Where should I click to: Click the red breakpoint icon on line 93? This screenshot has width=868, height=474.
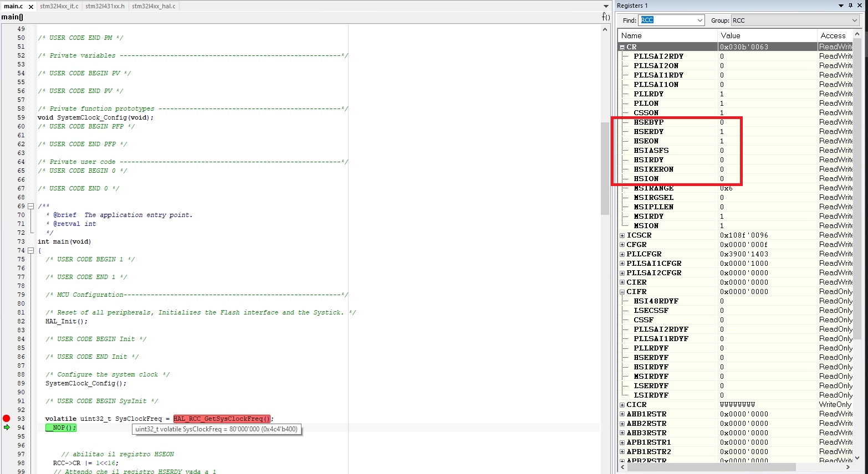[x=6, y=419]
